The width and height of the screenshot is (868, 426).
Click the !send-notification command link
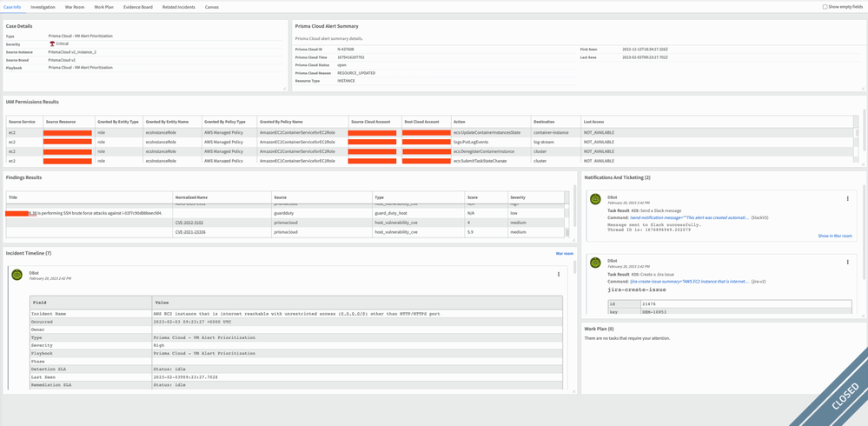(689, 217)
